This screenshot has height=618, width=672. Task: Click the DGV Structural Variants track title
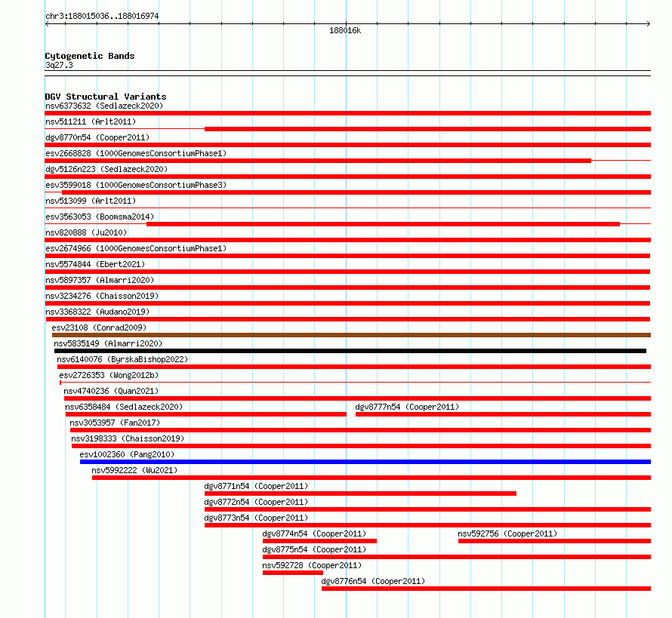[106, 97]
